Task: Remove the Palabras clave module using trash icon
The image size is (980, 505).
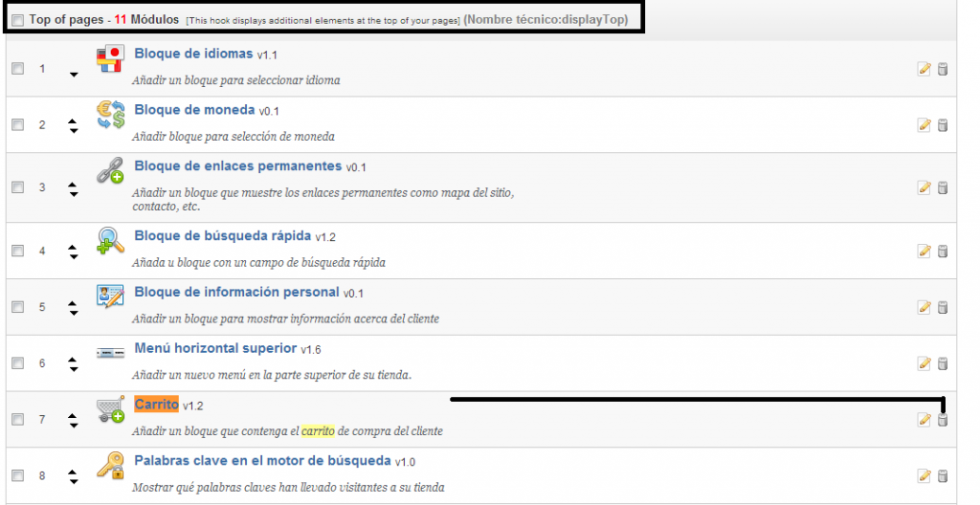Action: pyautogui.click(x=943, y=476)
